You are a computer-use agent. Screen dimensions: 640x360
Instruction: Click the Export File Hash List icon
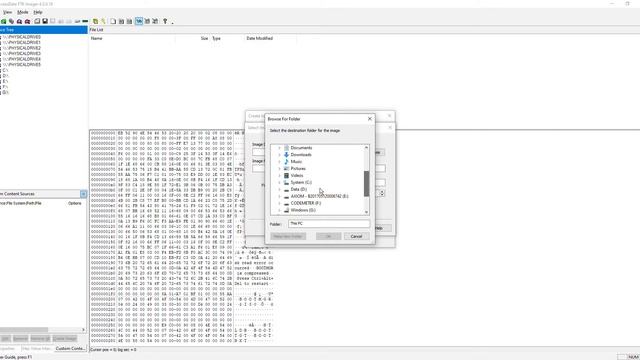coord(122,21)
